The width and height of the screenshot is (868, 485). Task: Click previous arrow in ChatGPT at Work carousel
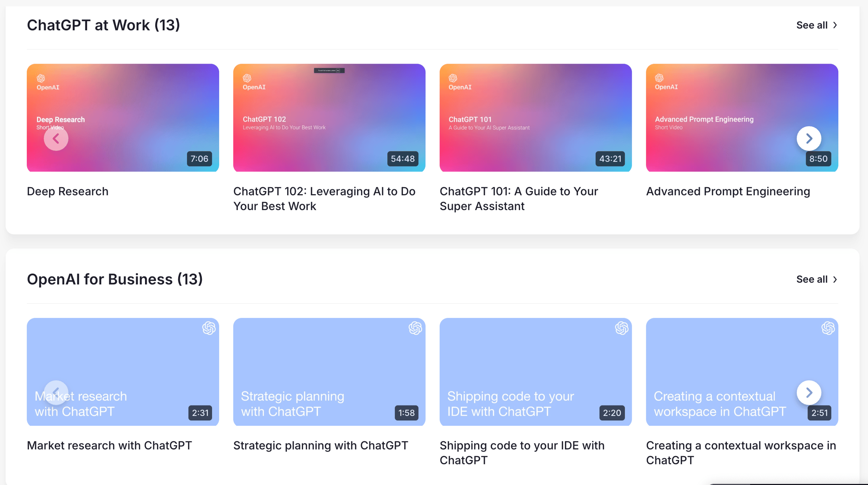point(56,138)
